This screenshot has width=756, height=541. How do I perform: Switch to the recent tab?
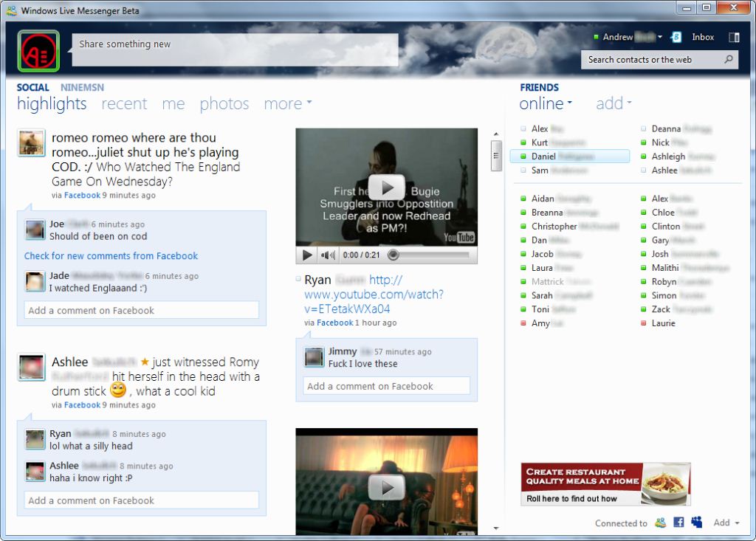click(x=124, y=103)
